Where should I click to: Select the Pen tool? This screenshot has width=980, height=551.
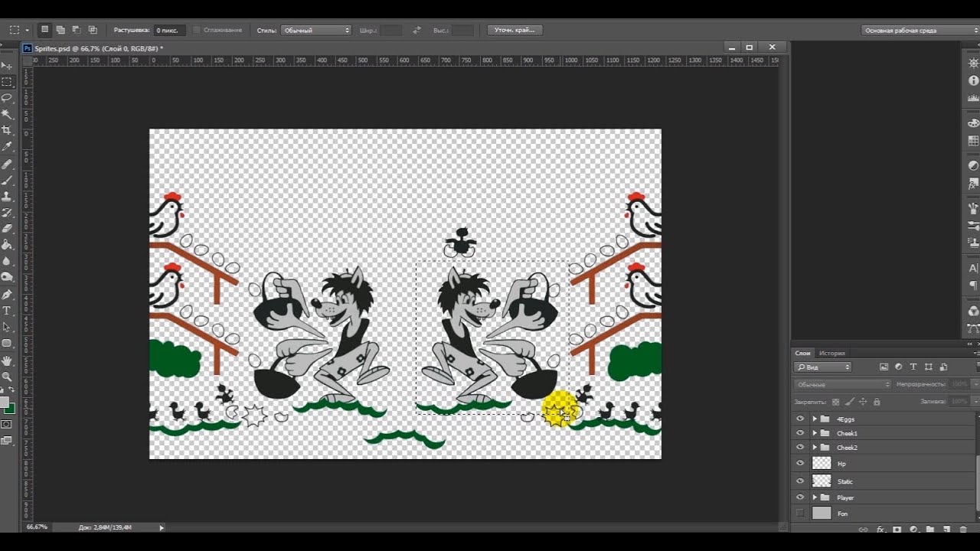[x=7, y=295]
